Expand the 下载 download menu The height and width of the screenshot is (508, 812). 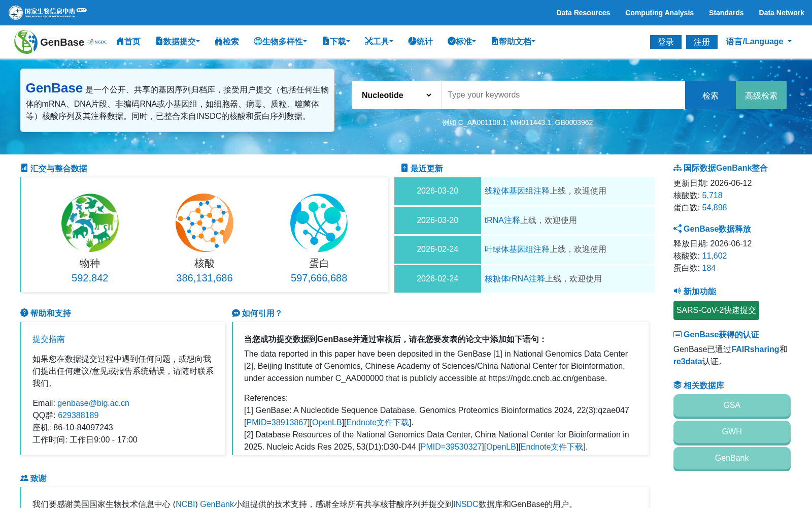pos(336,42)
